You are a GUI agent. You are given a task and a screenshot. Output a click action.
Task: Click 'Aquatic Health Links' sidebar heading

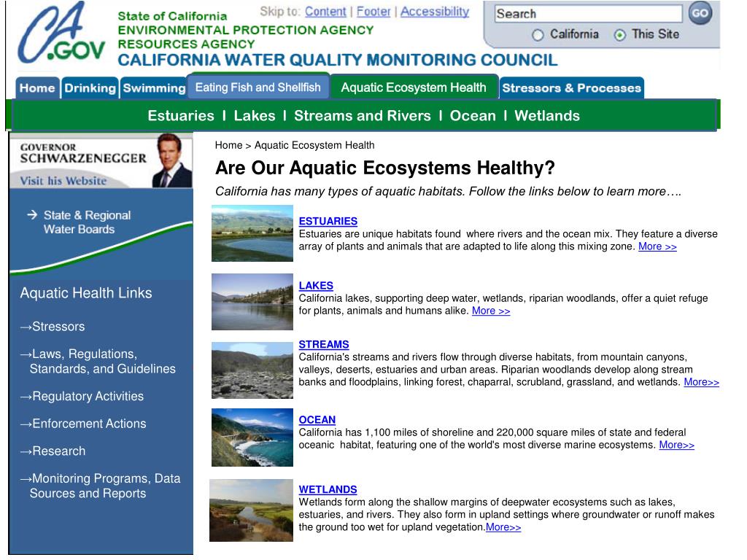coord(86,293)
